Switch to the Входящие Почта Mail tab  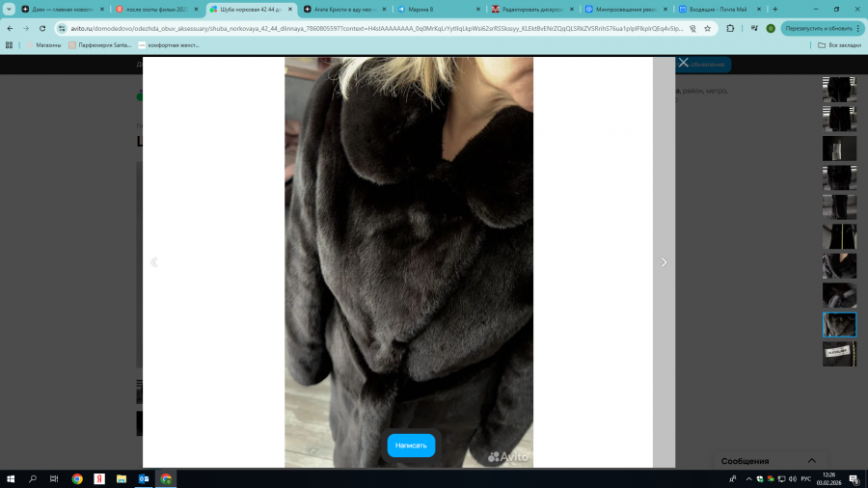[718, 9]
